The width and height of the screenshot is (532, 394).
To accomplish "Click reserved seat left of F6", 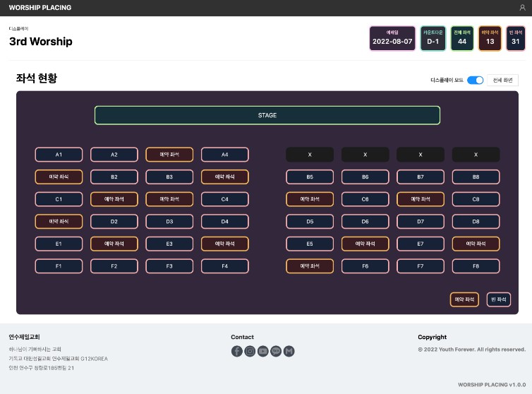I will tap(310, 266).
